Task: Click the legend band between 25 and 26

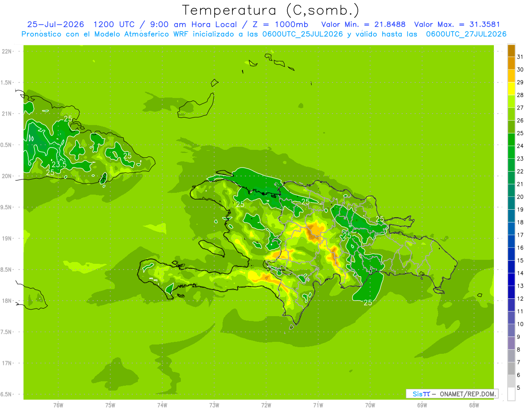Action: (511, 126)
